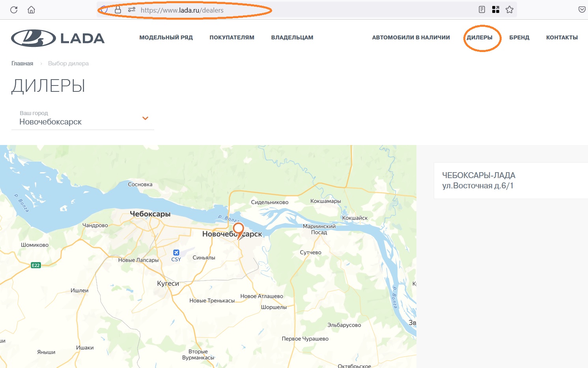Open the Pocket save icon
588x368 pixels.
point(582,10)
